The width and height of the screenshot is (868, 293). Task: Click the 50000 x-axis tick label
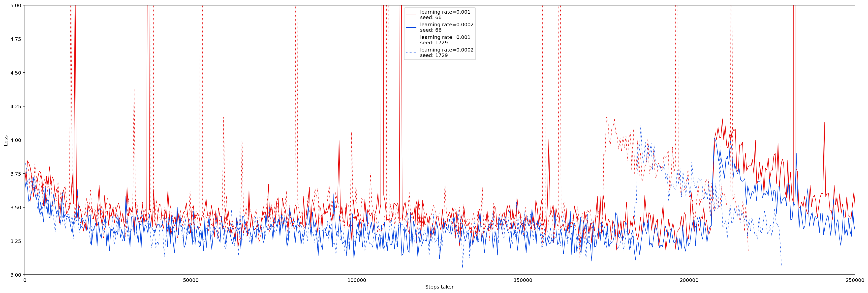(191, 280)
